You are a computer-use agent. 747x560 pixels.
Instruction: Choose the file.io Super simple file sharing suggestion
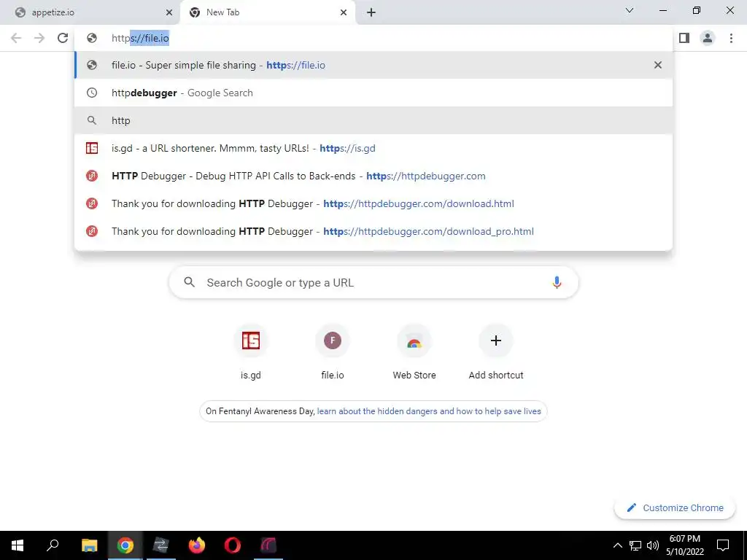373,65
